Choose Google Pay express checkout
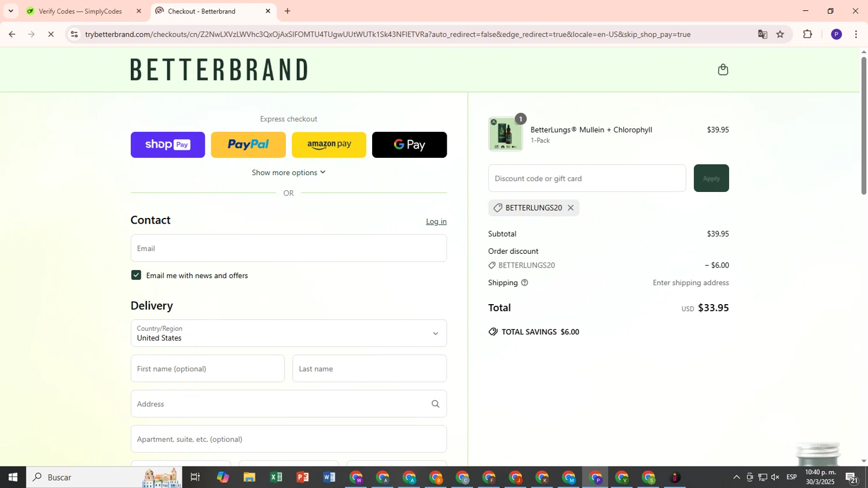868x488 pixels. pos(409,145)
